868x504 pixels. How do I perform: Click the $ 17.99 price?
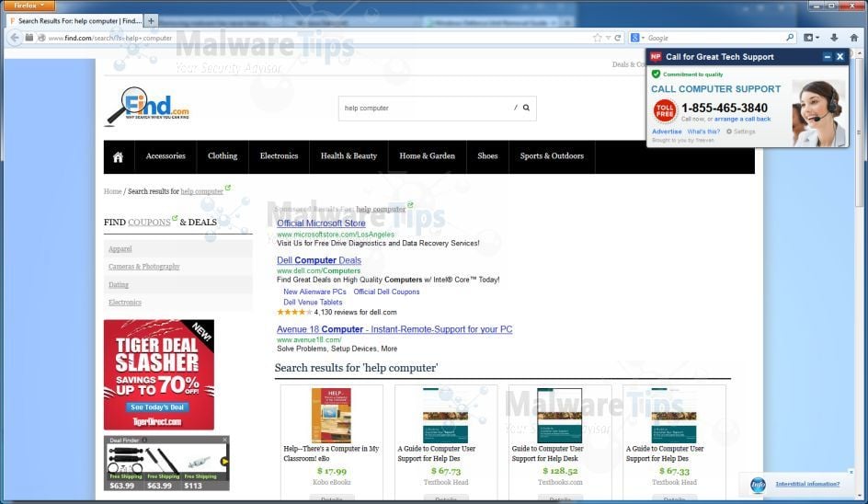coord(332,471)
